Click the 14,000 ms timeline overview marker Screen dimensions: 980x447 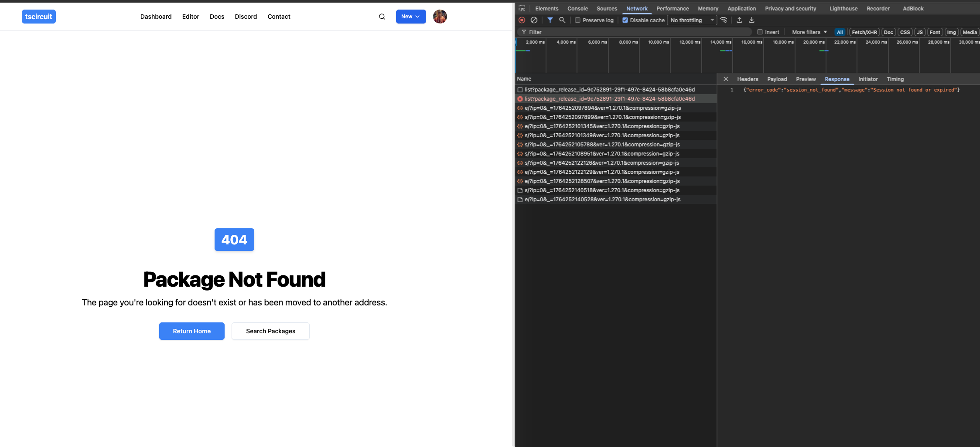pos(720,42)
